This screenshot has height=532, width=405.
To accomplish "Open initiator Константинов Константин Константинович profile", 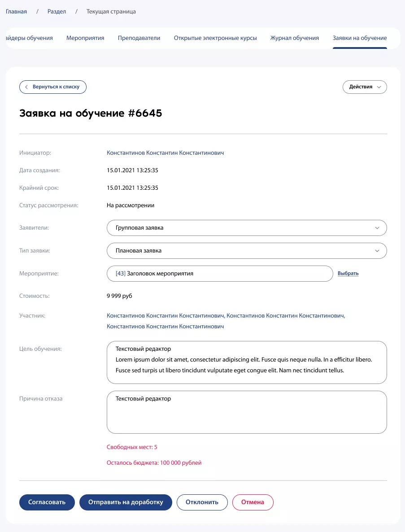I will [165, 153].
